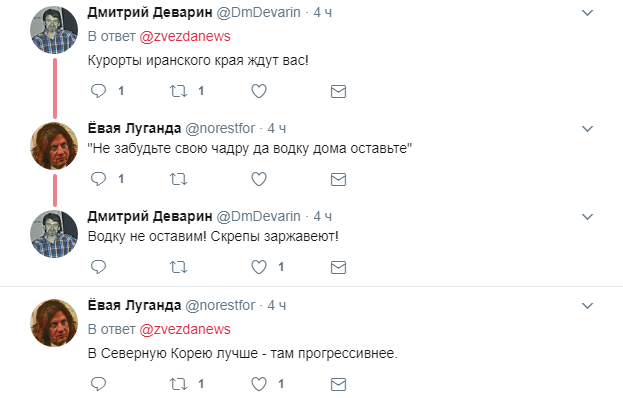Screen dimensions: 623x398
Task: Retweet the "Водку не оставим" tweet
Action: pyautogui.click(x=178, y=267)
